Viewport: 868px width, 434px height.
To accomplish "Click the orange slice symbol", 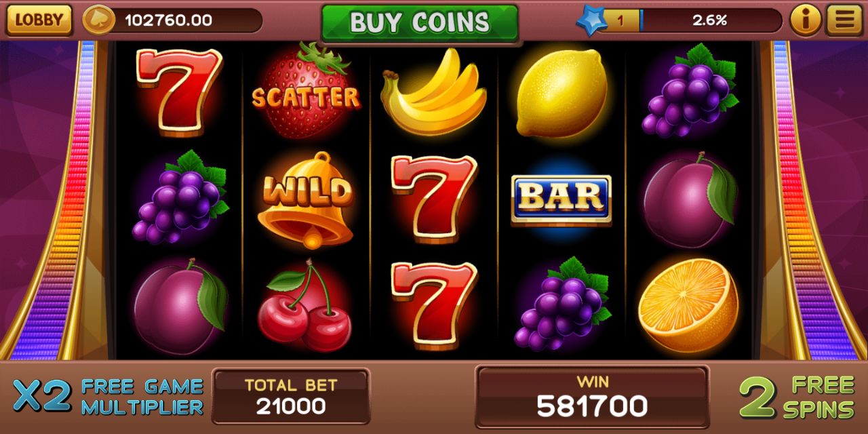I will coord(688,306).
